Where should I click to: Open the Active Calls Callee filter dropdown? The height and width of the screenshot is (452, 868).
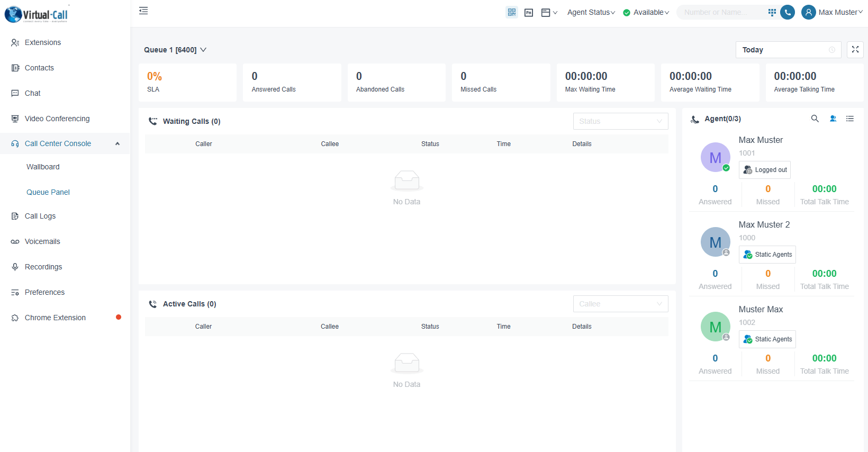coord(620,304)
